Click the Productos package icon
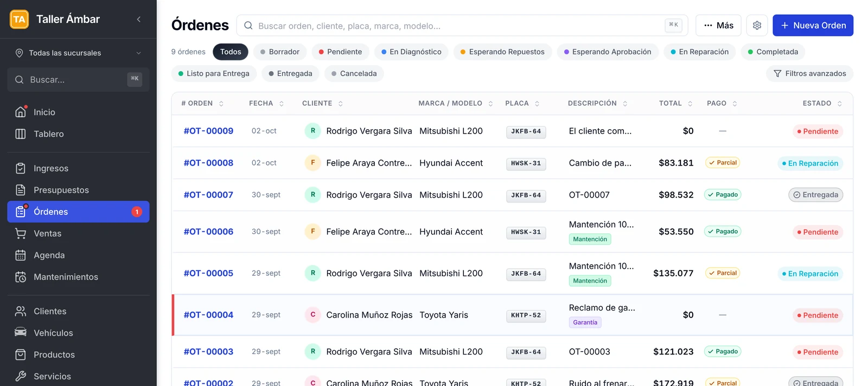The height and width of the screenshot is (386, 868). 21,355
